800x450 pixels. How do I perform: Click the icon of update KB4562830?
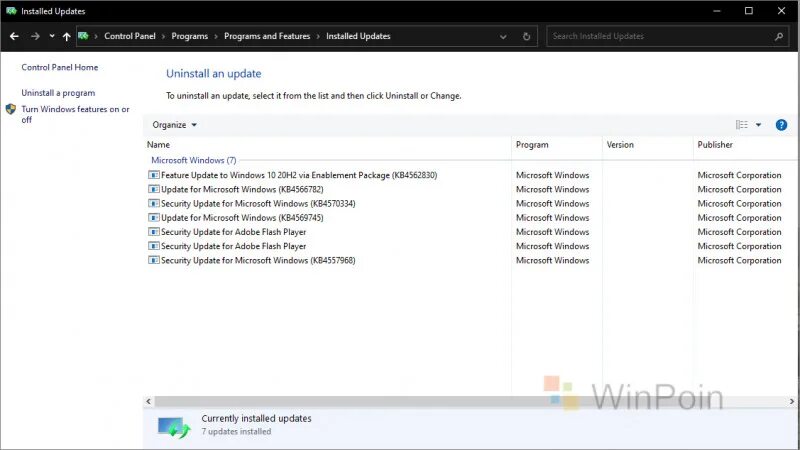pyautogui.click(x=154, y=175)
